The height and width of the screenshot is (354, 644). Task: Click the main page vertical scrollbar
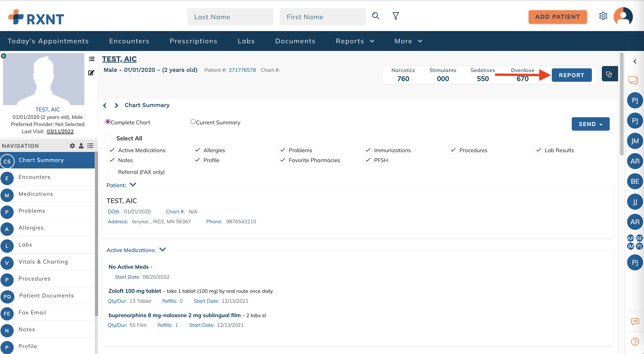622,104
